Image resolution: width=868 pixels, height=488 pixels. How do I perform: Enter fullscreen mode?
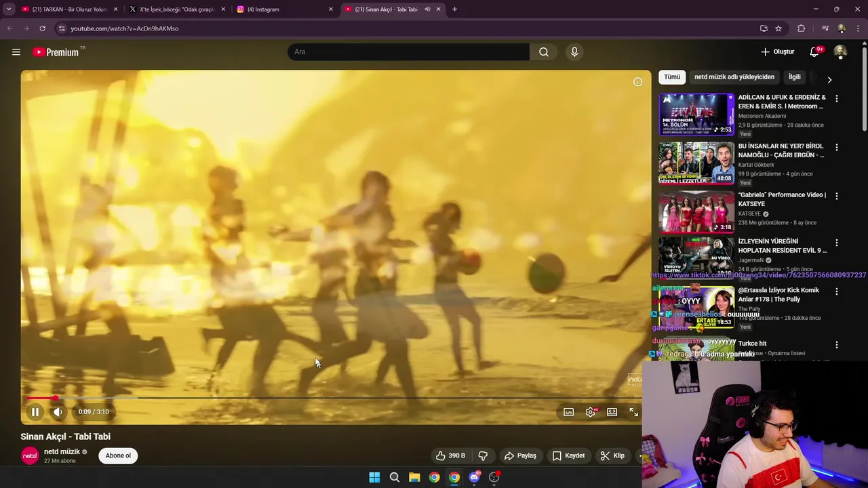[x=633, y=412]
